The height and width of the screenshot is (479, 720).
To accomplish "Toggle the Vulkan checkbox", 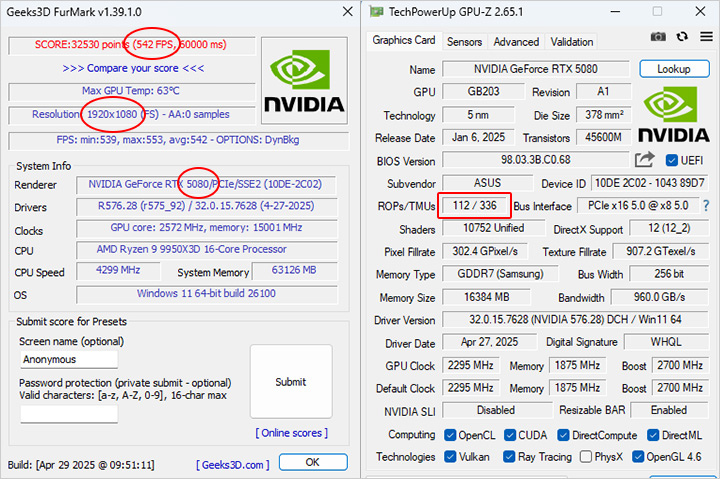I will (x=450, y=456).
